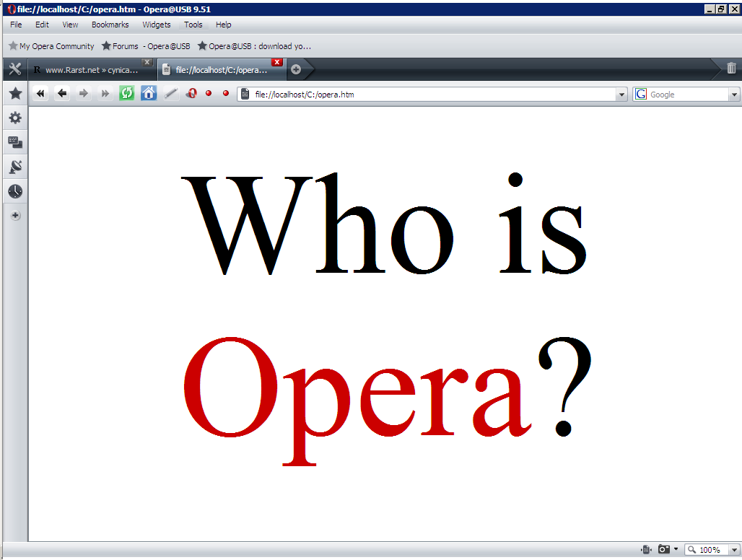Click the Rewind navigation button
Screen dimensions: 742x560
pos(40,94)
